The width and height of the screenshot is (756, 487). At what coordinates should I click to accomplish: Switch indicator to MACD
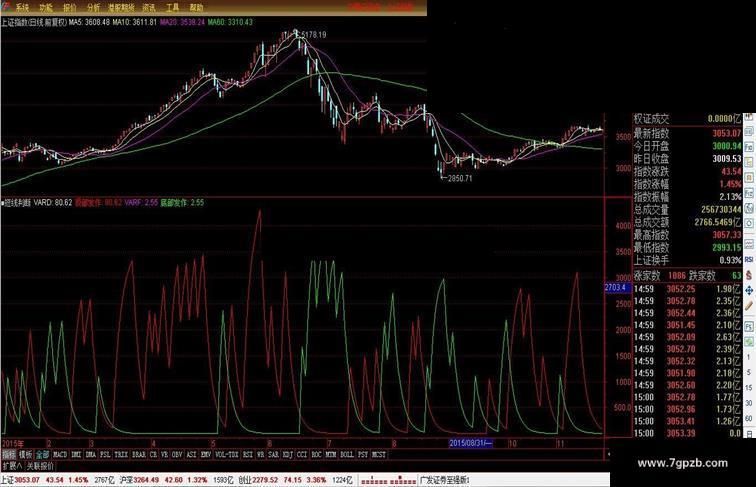pyautogui.click(x=60, y=454)
